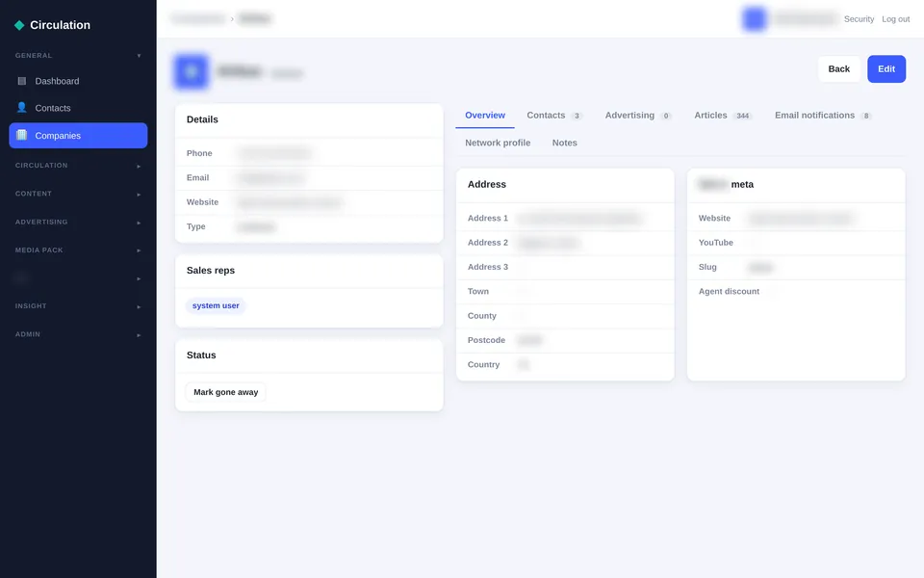Screen dimensions: 924x578
Task: Open the Email notifications tab
Action: point(823,115)
